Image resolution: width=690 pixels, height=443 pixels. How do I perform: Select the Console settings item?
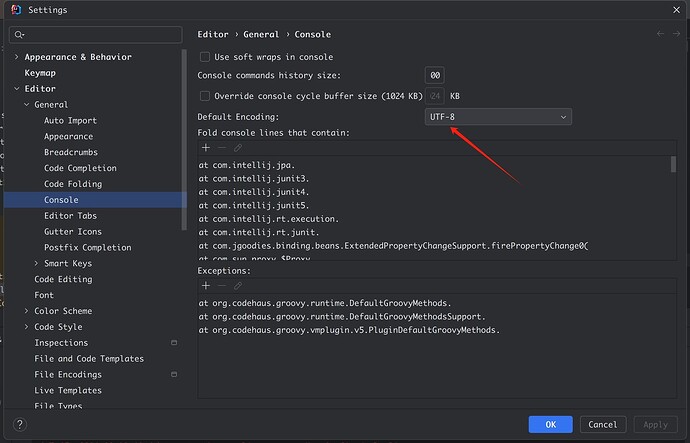(x=95, y=200)
